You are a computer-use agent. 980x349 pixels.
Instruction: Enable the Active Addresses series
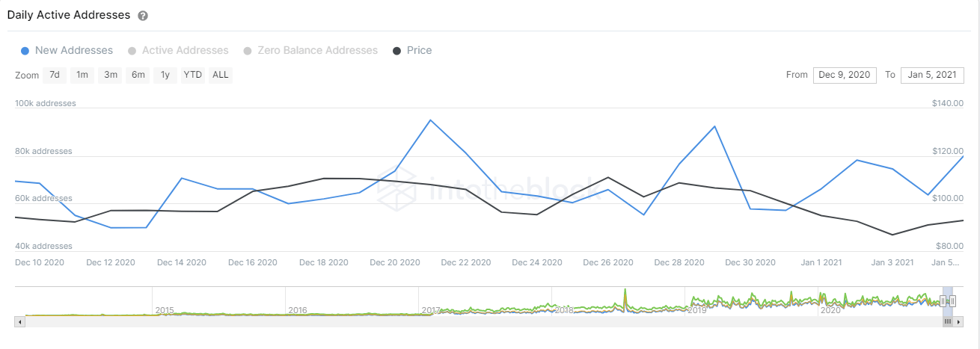coord(178,51)
